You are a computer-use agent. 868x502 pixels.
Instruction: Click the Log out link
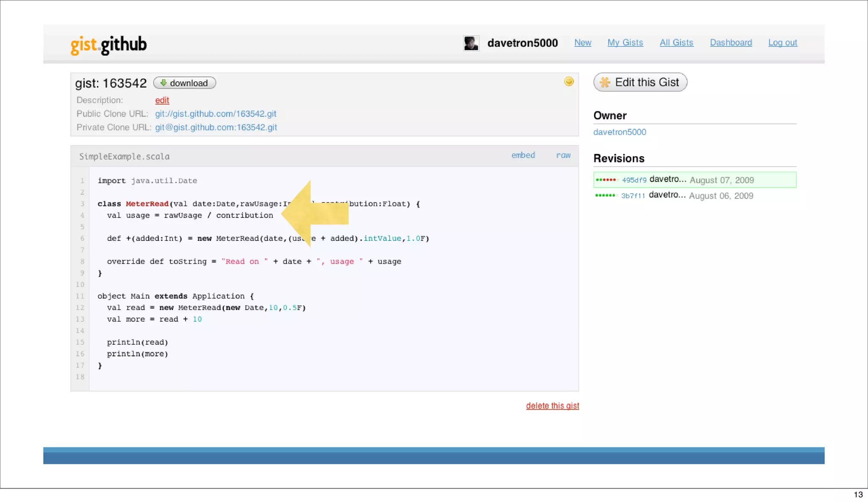pos(782,43)
